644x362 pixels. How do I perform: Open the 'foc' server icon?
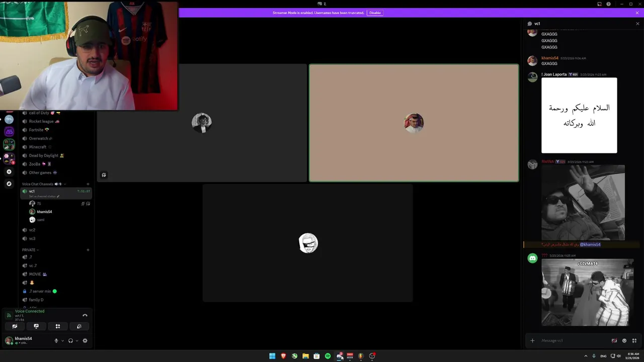(x=9, y=120)
